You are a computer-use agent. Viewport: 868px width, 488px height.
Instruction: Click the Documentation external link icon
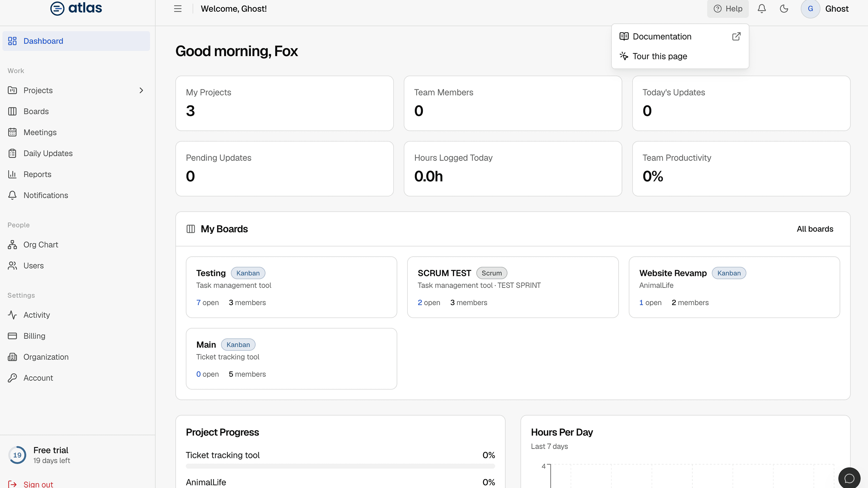(x=736, y=36)
